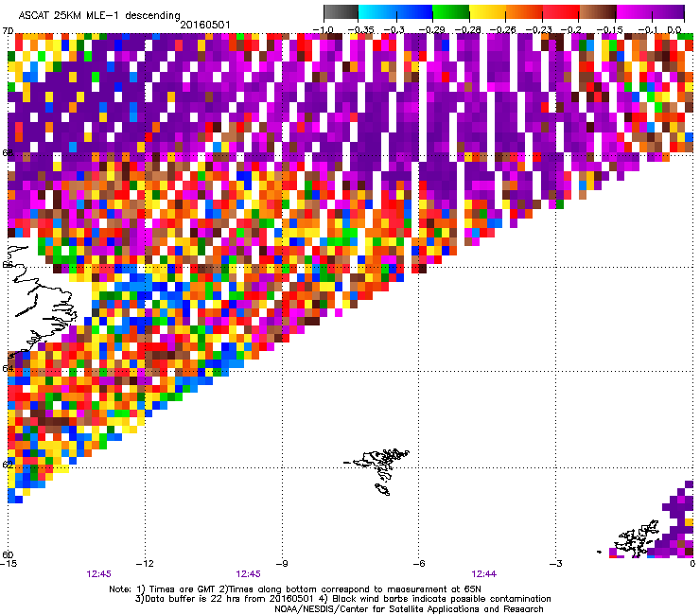Click the cyan-to-blue color bar segment
The width and height of the screenshot is (700, 615).
(x=395, y=11)
